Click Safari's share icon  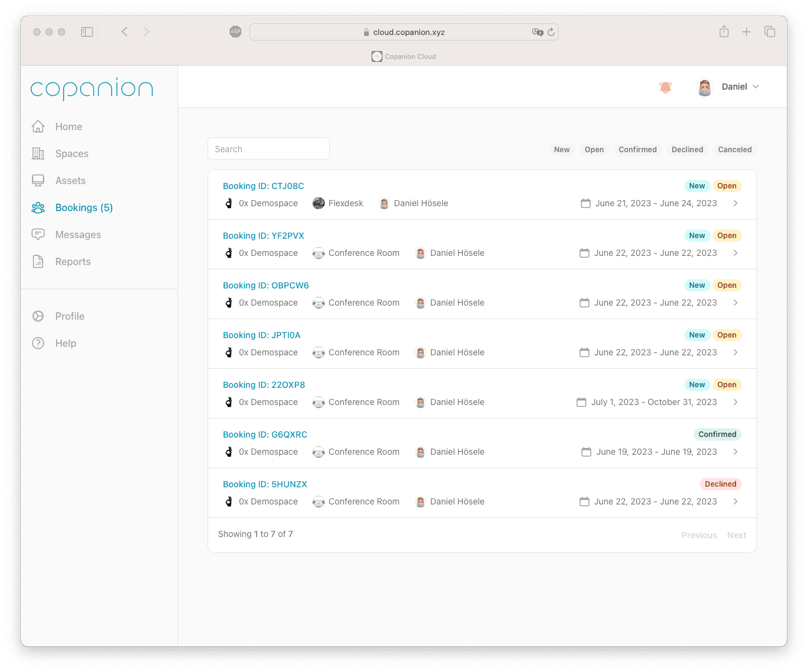click(724, 32)
